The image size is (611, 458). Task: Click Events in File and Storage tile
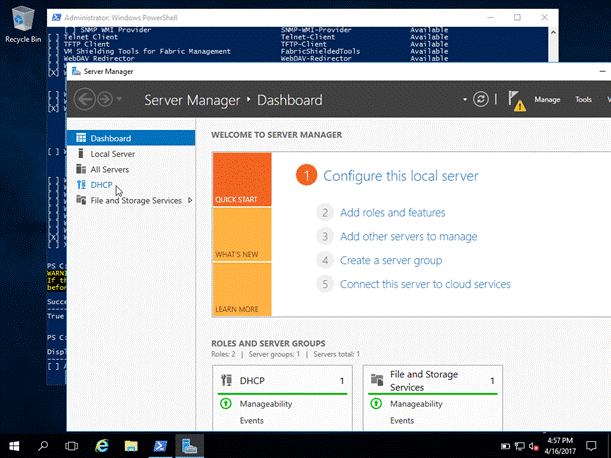(402, 421)
